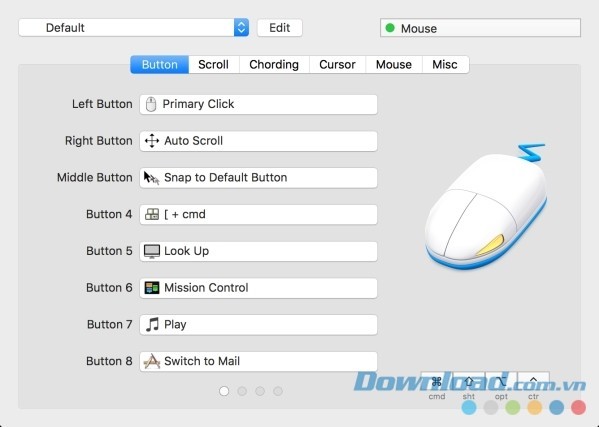Viewport: 599px width, 427px height.
Task: Click the Edit button
Action: [280, 27]
